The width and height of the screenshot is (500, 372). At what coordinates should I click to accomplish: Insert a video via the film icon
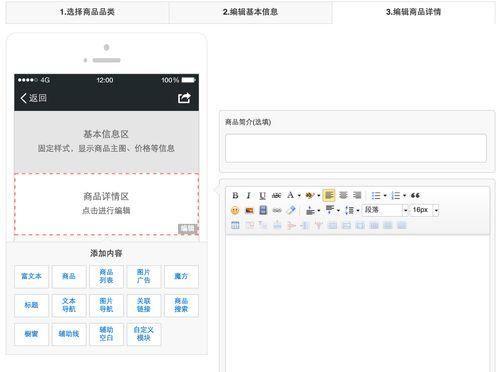pos(263,210)
